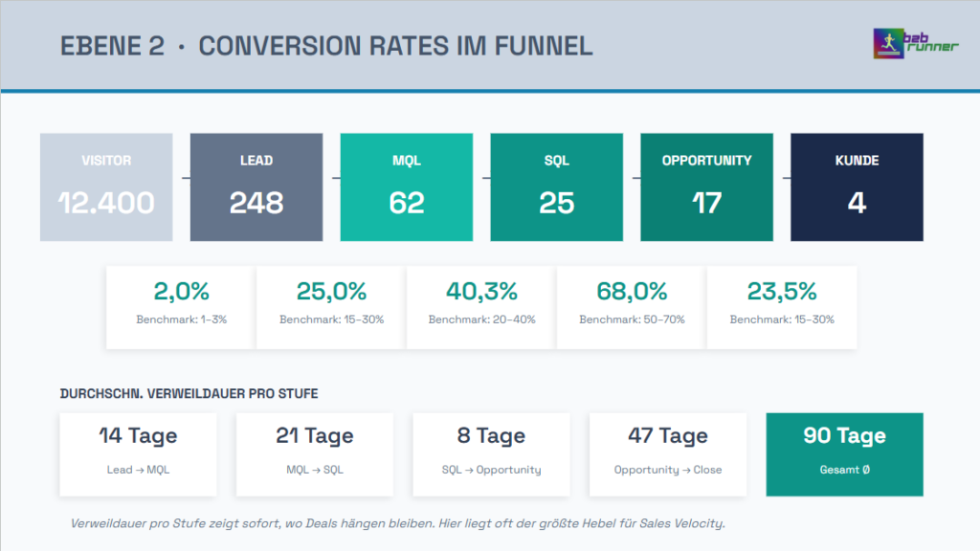Select the VISITOR funnel stage box
This screenshot has height=551, width=980.
coord(106,187)
